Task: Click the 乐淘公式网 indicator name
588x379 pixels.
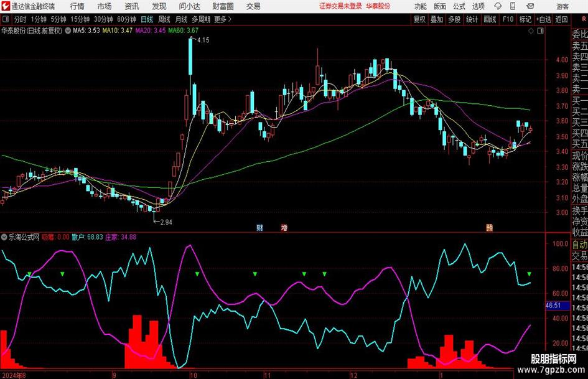Action: (x=24, y=237)
